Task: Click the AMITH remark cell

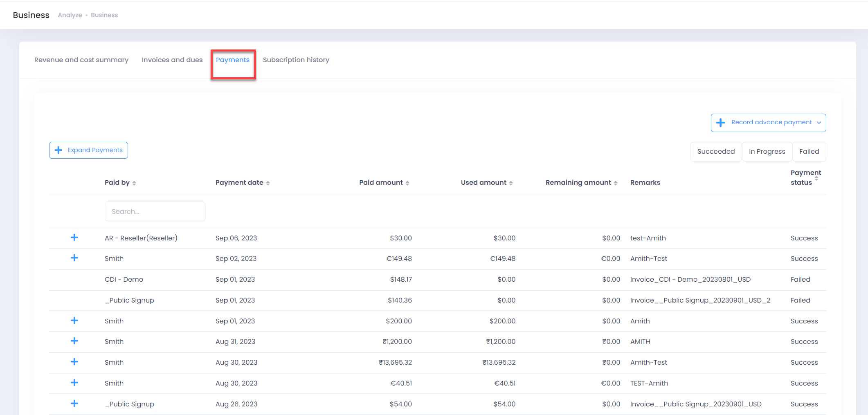Action: pos(640,341)
